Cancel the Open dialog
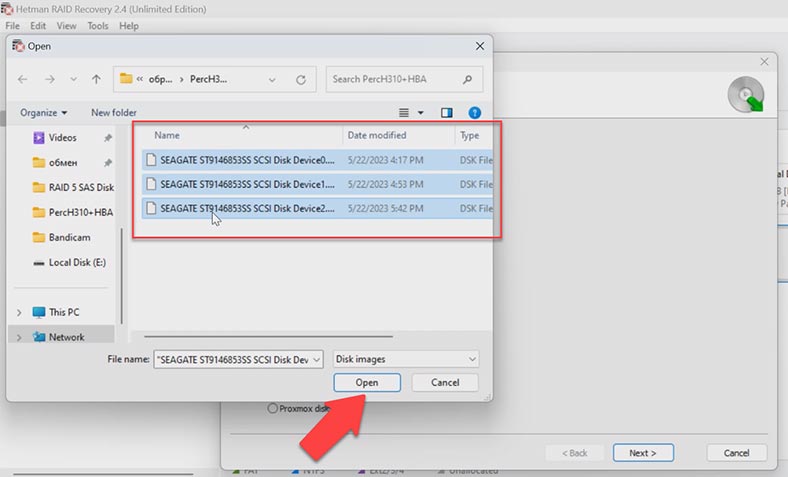The image size is (788, 477). click(445, 383)
